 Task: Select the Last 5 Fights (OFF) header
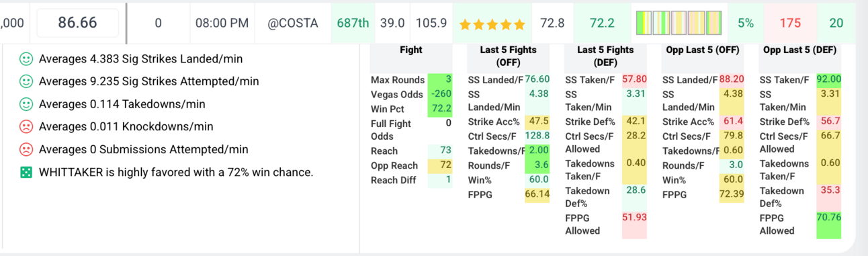[x=509, y=56]
